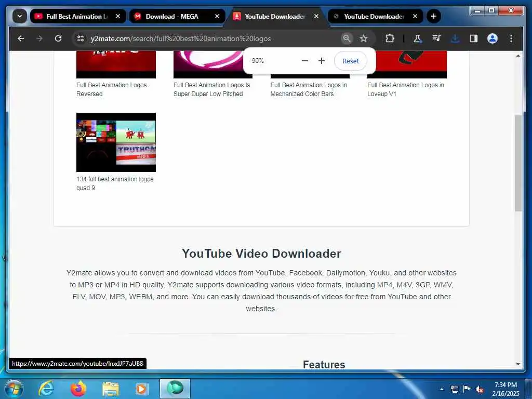The height and width of the screenshot is (399, 532).
Task: Open the profile avatar menu
Action: point(493,38)
